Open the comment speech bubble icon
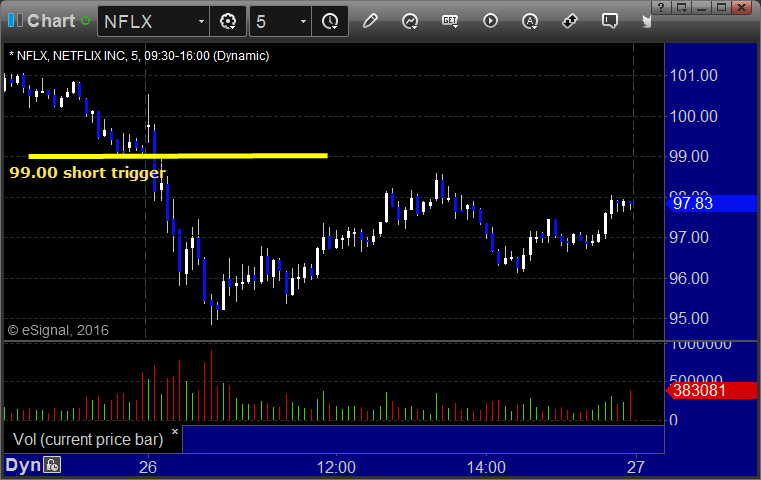 click(x=610, y=21)
